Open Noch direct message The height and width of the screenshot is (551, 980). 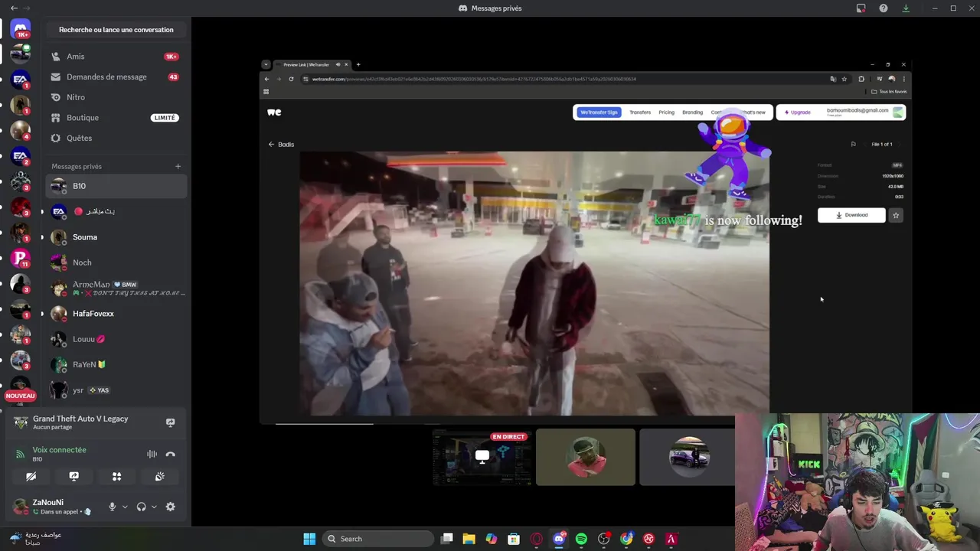[x=116, y=262]
